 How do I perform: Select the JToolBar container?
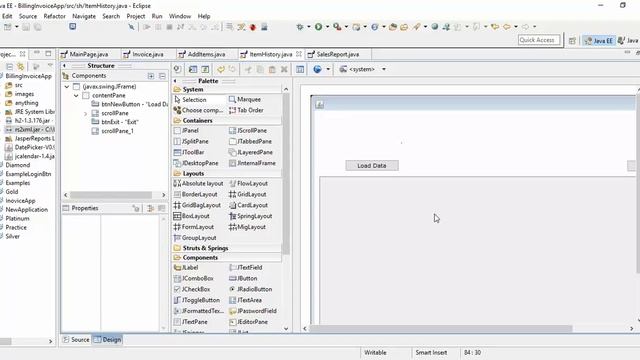pos(189,152)
